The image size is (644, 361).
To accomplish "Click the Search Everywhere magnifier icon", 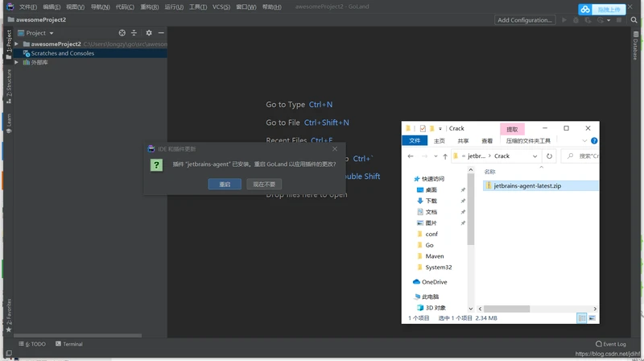I will coord(634,20).
